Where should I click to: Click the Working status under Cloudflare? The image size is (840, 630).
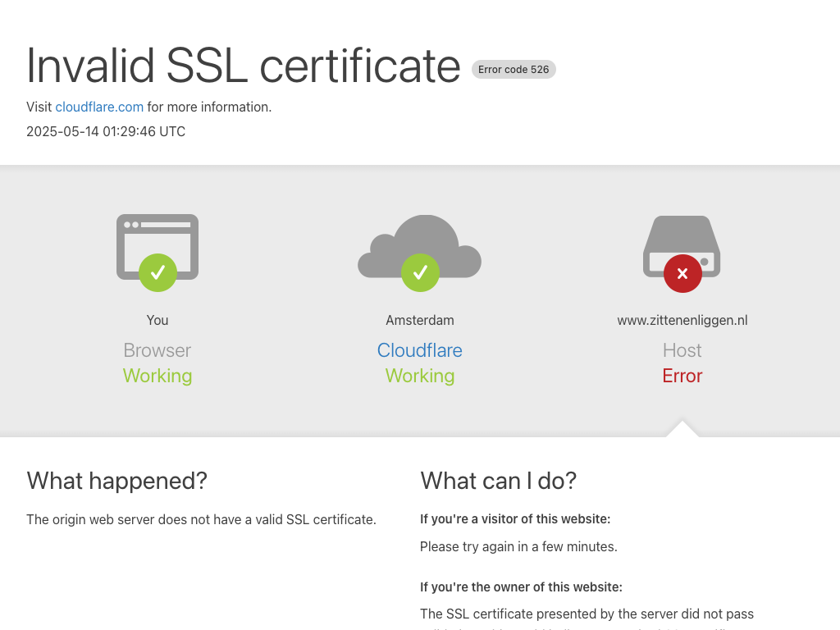pos(420,376)
